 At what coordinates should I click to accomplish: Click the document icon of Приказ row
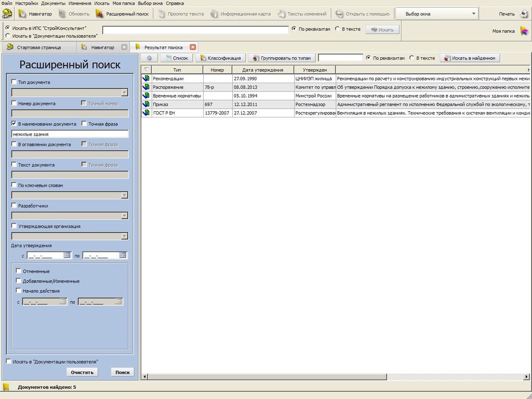[146, 104]
